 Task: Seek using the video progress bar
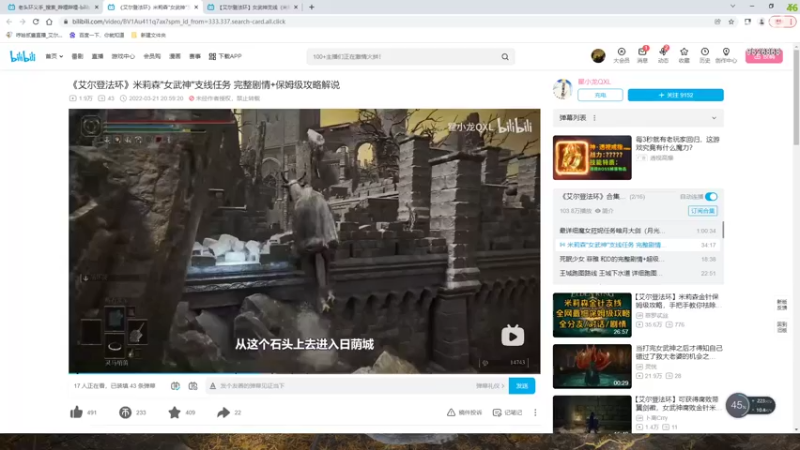coord(305,373)
